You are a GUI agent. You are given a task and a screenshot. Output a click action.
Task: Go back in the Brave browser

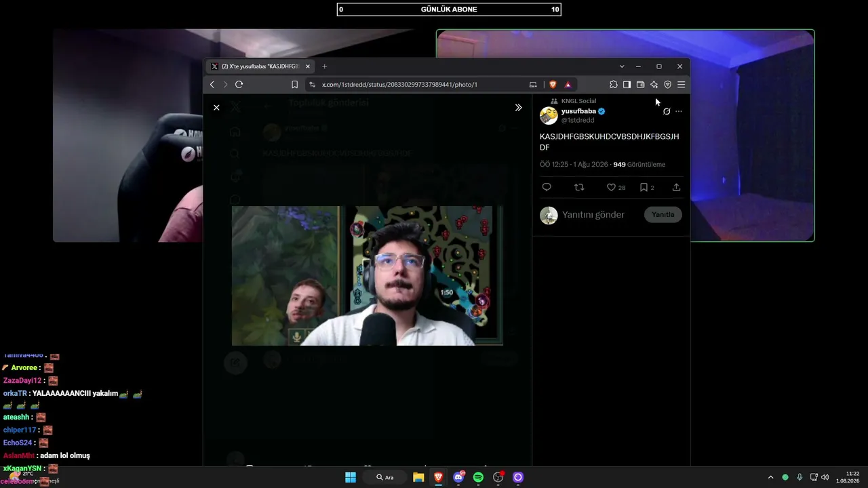click(212, 85)
